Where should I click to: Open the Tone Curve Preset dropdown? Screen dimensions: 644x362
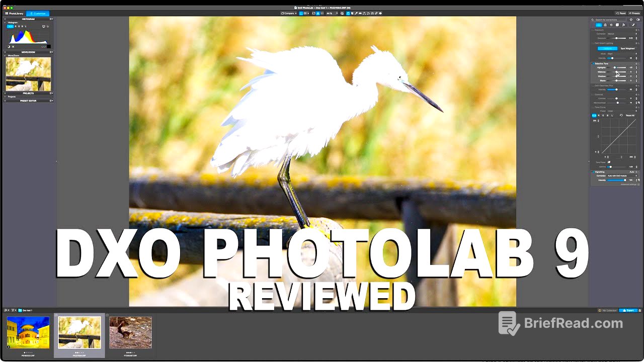point(622,111)
